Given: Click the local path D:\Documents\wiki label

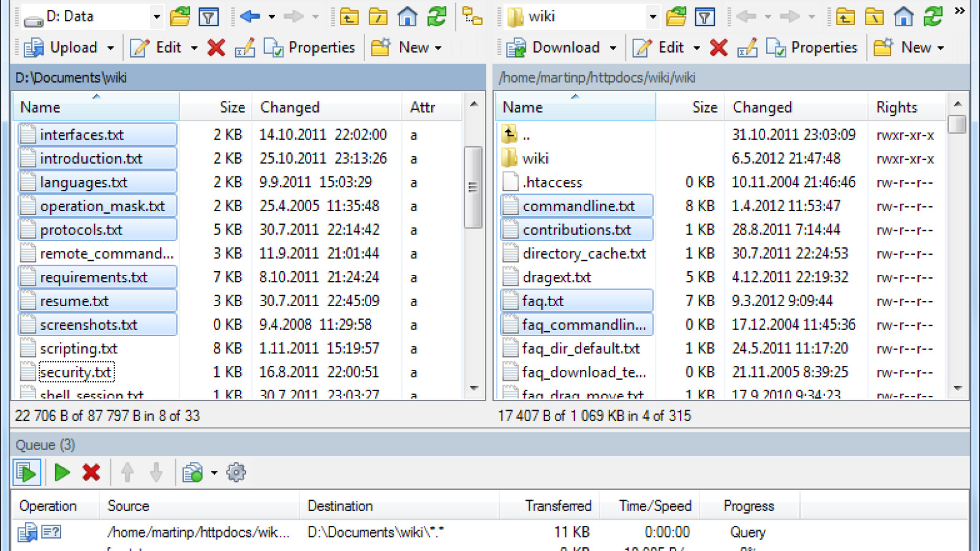Looking at the screenshot, I should pos(71,78).
